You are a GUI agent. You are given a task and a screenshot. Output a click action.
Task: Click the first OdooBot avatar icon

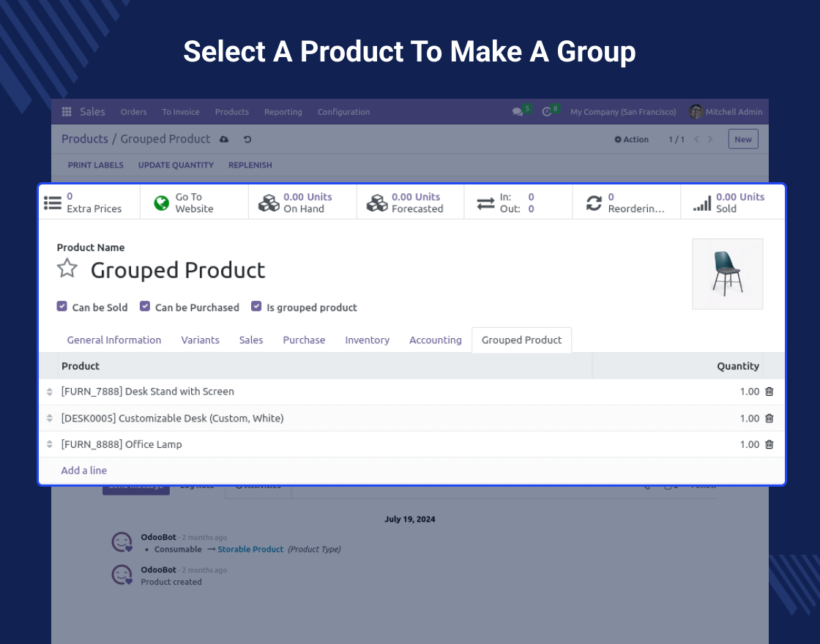[x=122, y=542]
